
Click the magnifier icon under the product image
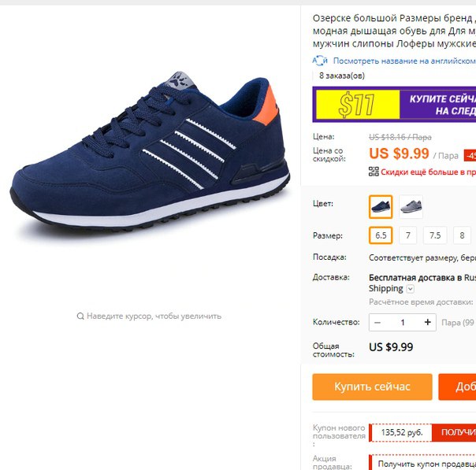80,316
